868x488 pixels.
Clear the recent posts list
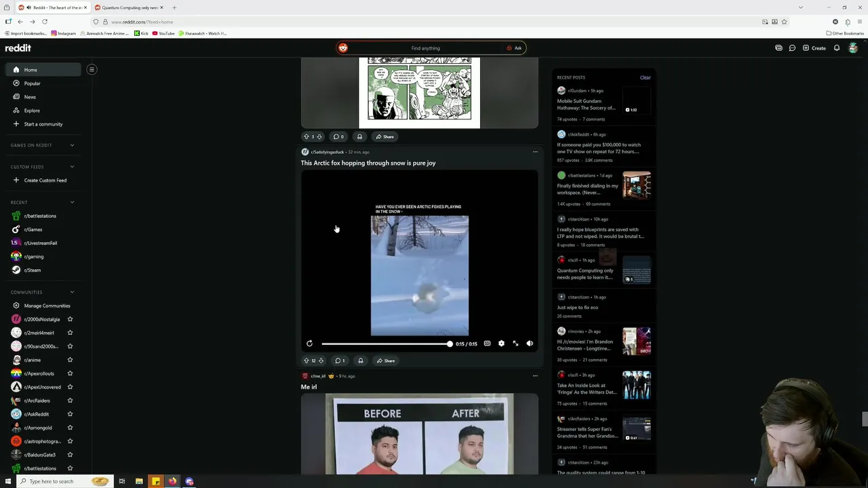pos(645,77)
